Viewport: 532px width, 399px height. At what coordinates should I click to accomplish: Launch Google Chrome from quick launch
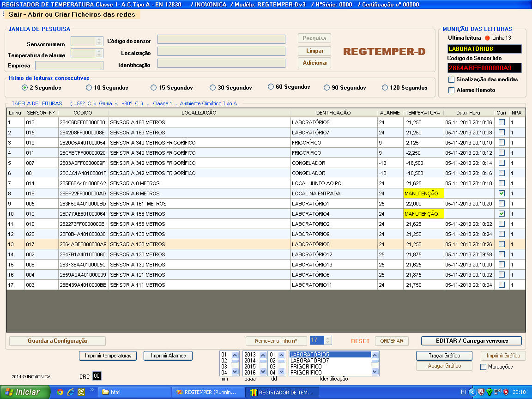(x=60, y=392)
